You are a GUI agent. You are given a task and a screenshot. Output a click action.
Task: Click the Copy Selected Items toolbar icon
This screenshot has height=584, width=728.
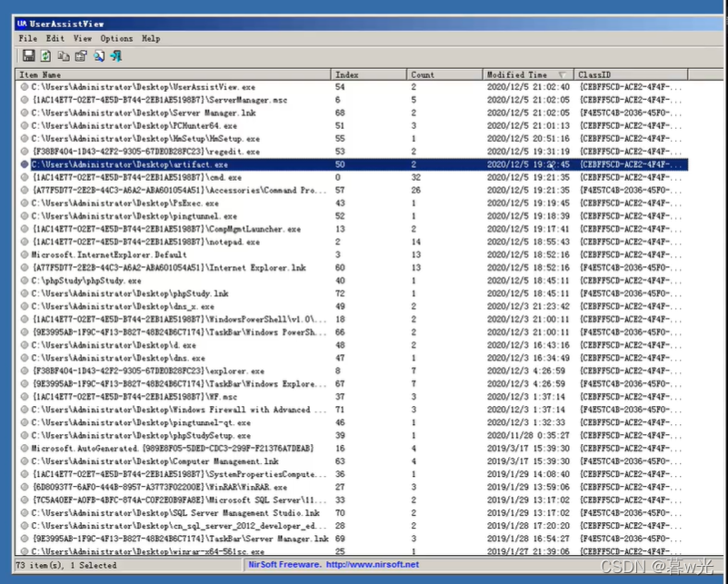point(63,56)
